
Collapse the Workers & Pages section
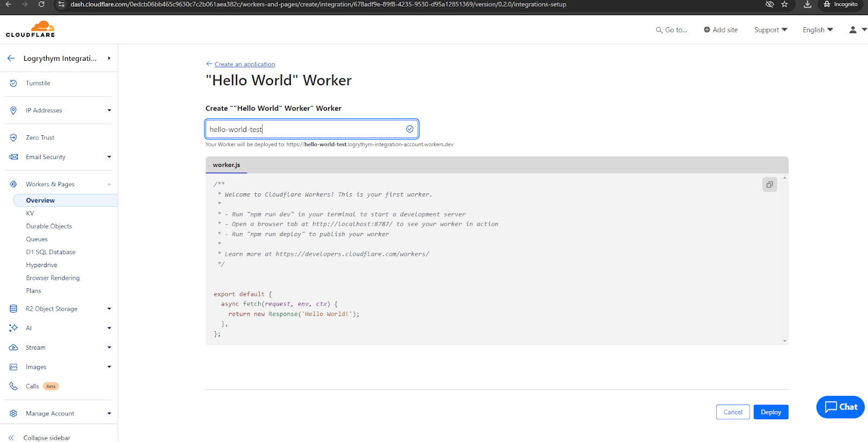[109, 184]
